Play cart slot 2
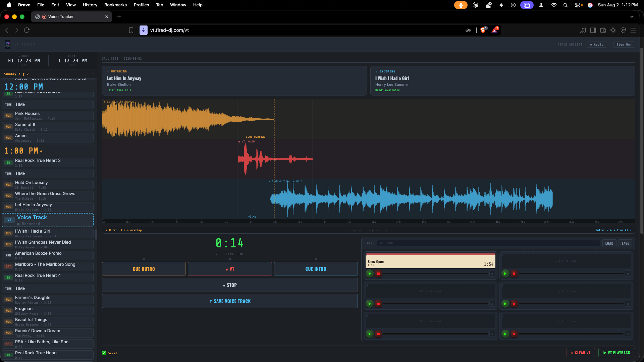The image size is (644, 362). click(505, 274)
